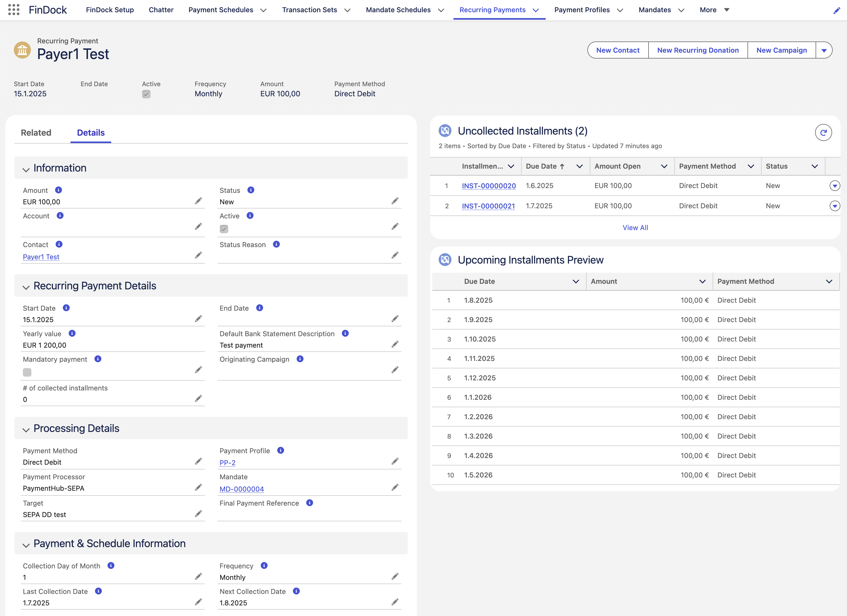Refresh the Uncollected Installments list
The height and width of the screenshot is (616, 847).
pyautogui.click(x=824, y=132)
